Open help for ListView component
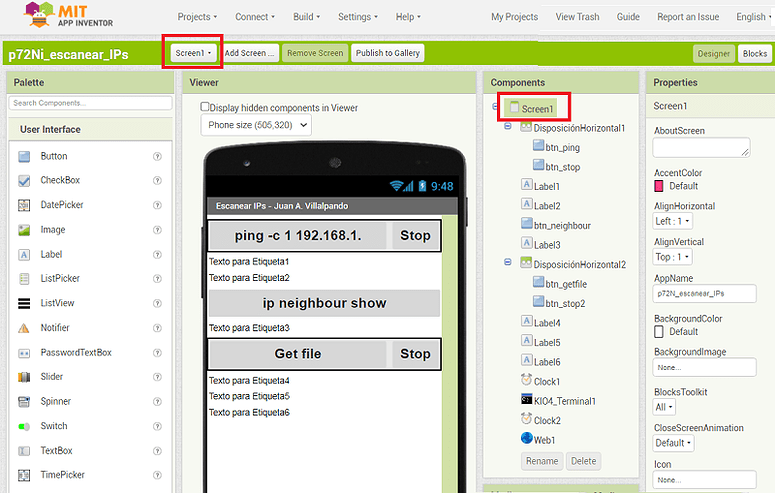Screen dimensions: 775x493 pyautogui.click(x=157, y=303)
